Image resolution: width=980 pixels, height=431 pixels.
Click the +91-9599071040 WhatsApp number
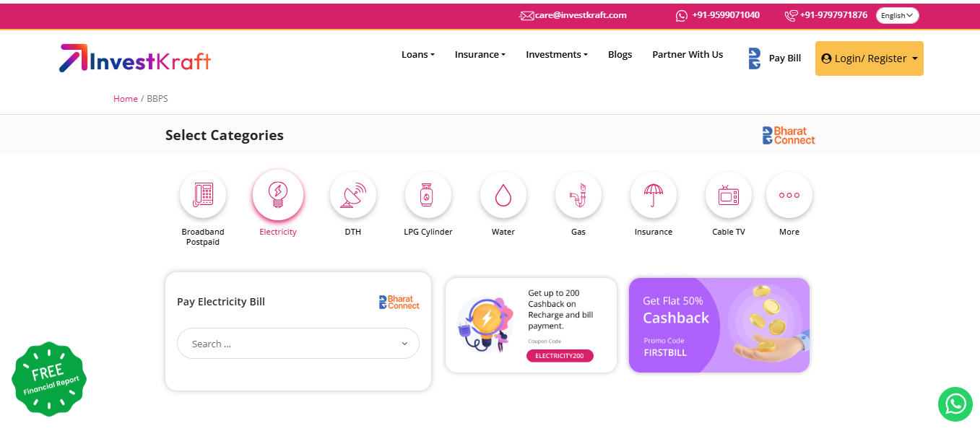pyautogui.click(x=726, y=15)
